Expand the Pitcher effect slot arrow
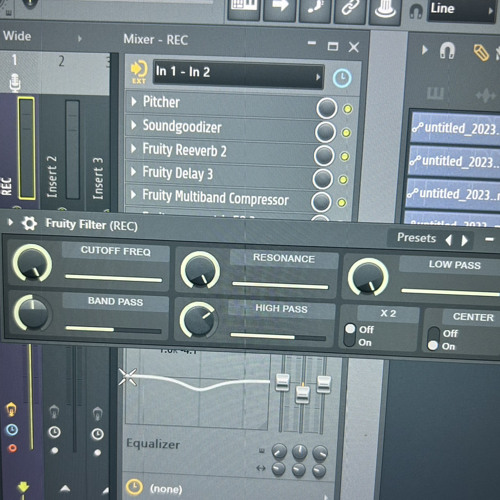500x500 pixels. [x=134, y=101]
